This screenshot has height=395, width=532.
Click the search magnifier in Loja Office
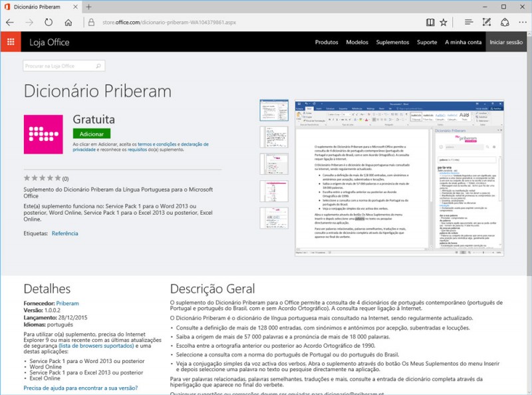pyautogui.click(x=98, y=66)
